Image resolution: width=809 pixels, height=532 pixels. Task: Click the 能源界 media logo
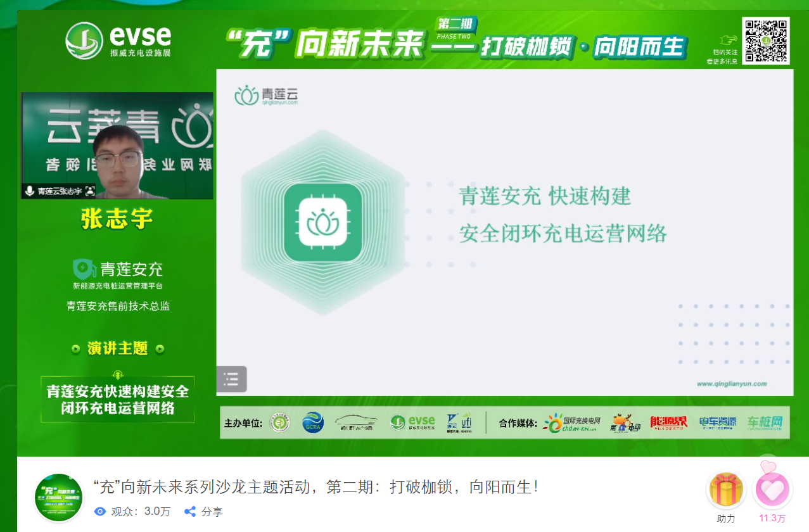669,422
